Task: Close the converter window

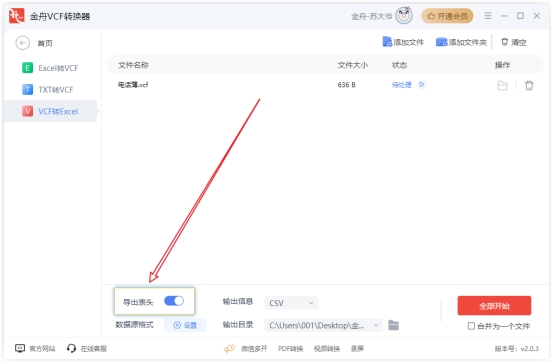Action: (x=536, y=16)
